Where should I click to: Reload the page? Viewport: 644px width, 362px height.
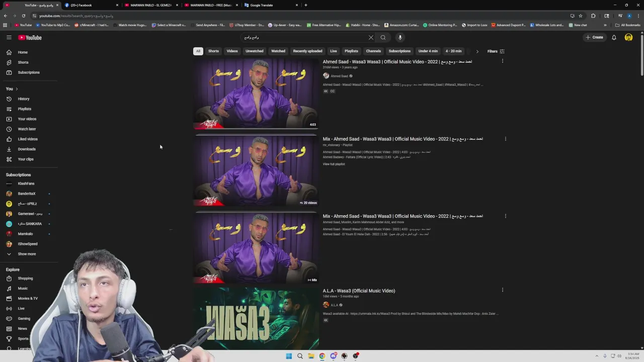point(23,16)
